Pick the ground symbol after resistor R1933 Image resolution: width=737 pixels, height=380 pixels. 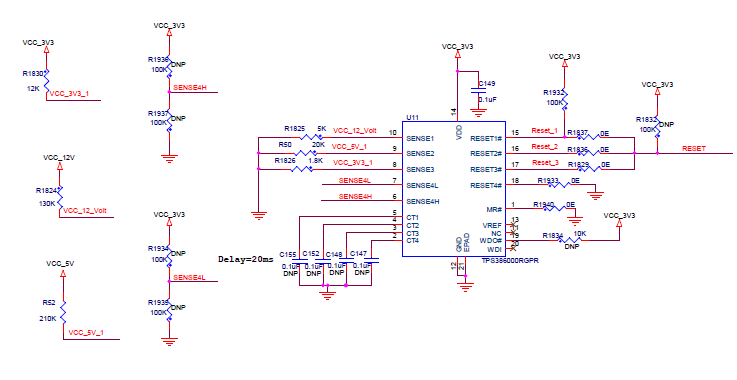point(596,196)
